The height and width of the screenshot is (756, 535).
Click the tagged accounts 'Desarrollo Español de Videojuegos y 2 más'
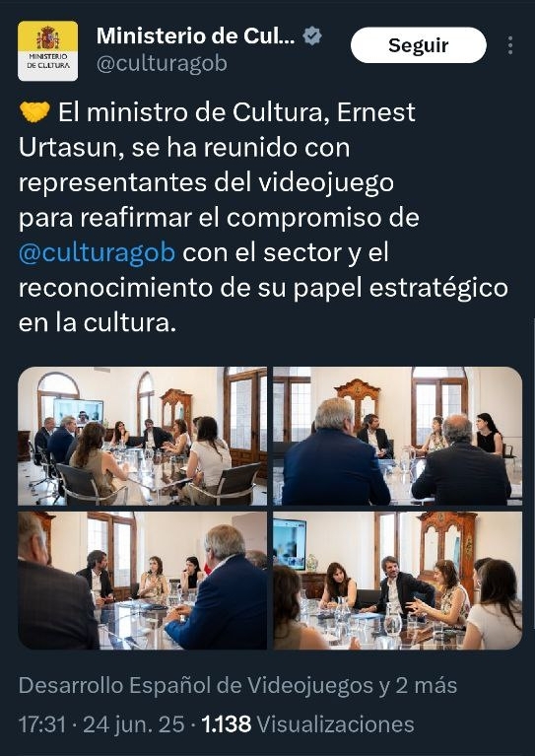pyautogui.click(x=237, y=685)
